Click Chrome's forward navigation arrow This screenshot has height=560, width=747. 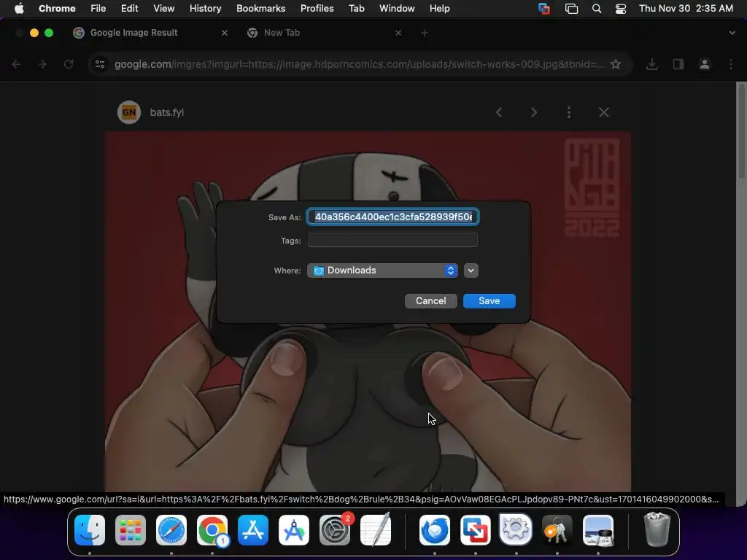(42, 64)
